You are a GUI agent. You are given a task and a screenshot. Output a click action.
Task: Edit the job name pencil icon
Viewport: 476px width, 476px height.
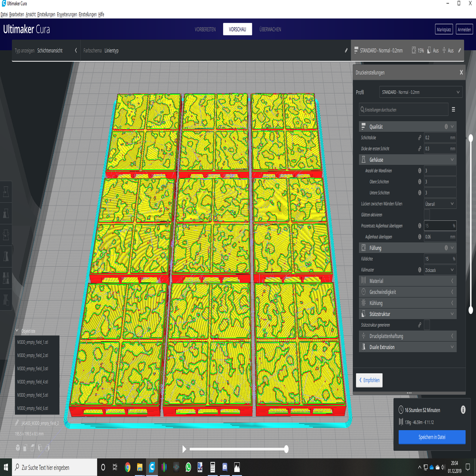tap(17, 423)
